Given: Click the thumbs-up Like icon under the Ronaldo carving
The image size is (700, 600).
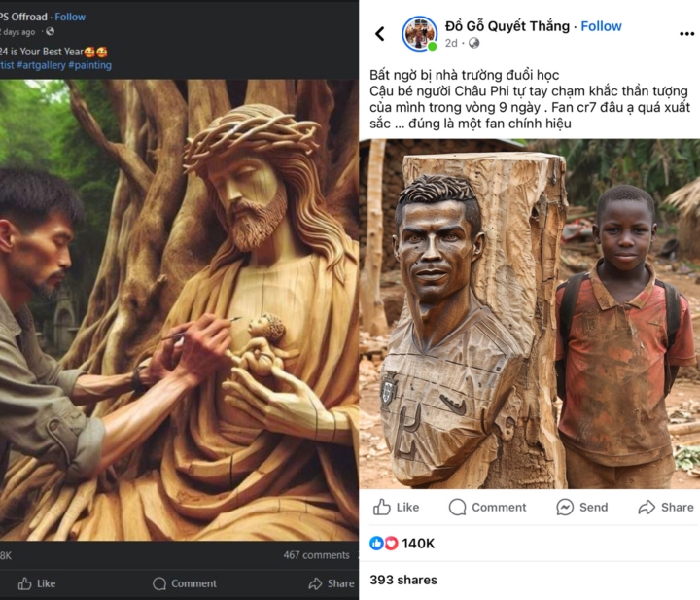Looking at the screenshot, I should [382, 507].
